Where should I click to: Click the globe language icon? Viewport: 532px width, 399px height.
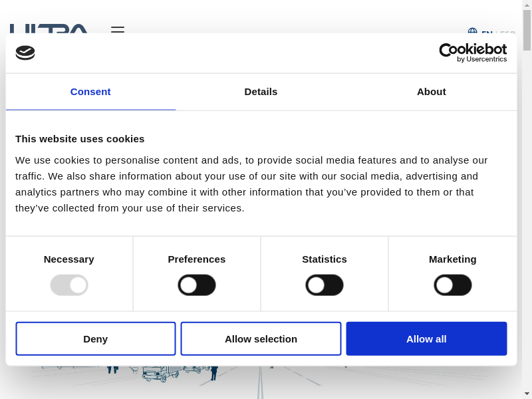pos(472,31)
